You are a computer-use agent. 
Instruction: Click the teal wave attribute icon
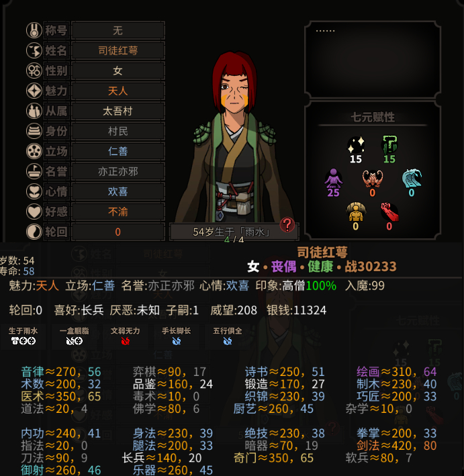(x=412, y=179)
